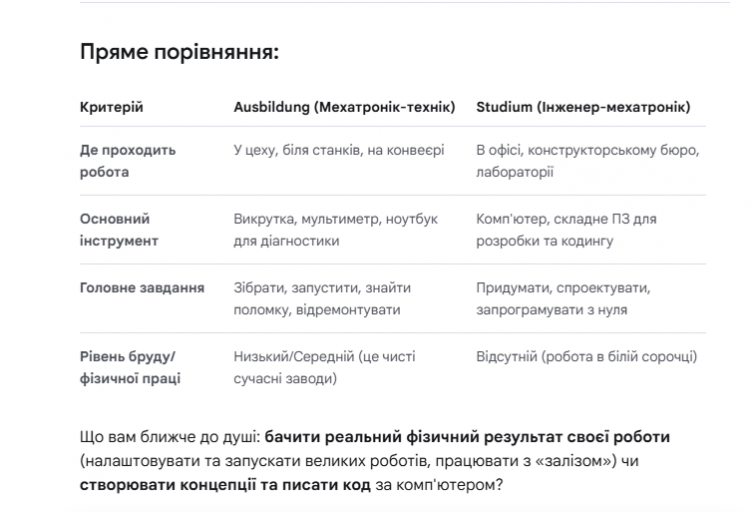Click the phrase "працювати з «залізом»"
This screenshot has width=754, height=512.
526,461
